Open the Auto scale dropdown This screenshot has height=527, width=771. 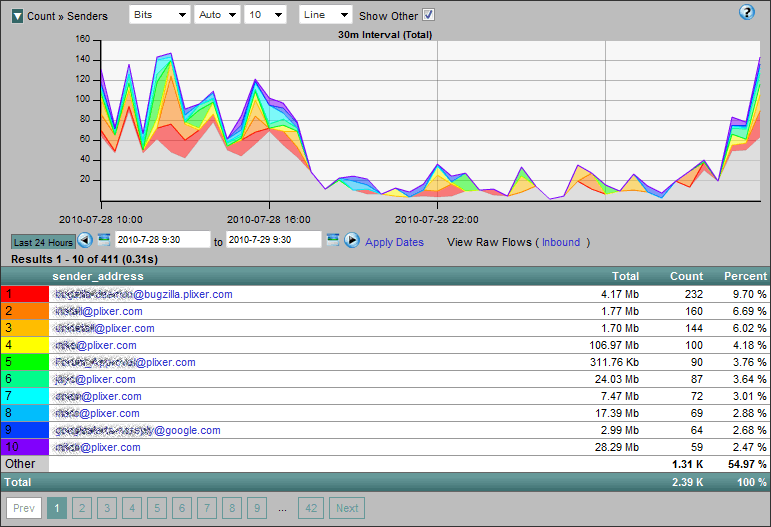(x=217, y=15)
